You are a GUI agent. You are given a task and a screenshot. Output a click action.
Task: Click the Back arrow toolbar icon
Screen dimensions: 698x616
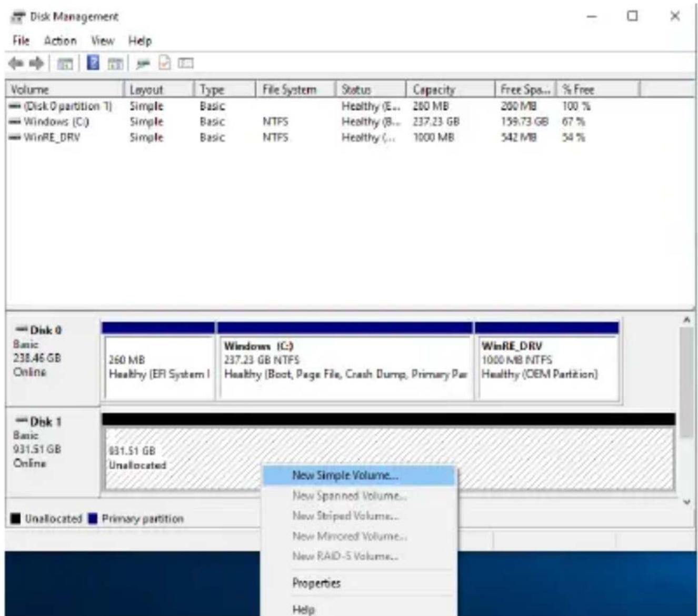point(16,64)
